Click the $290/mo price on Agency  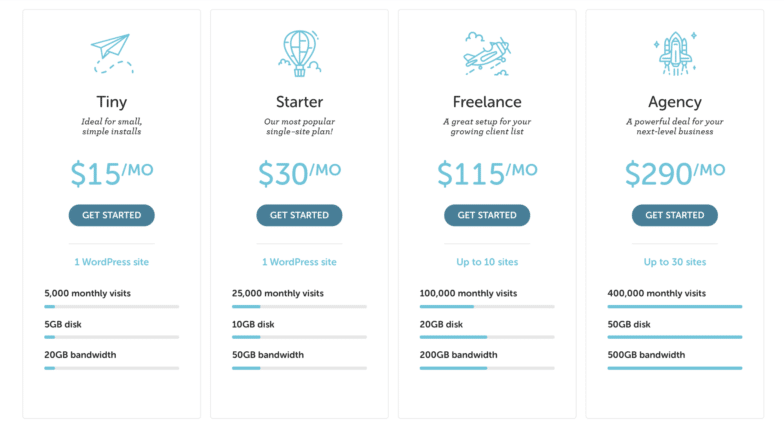point(674,173)
